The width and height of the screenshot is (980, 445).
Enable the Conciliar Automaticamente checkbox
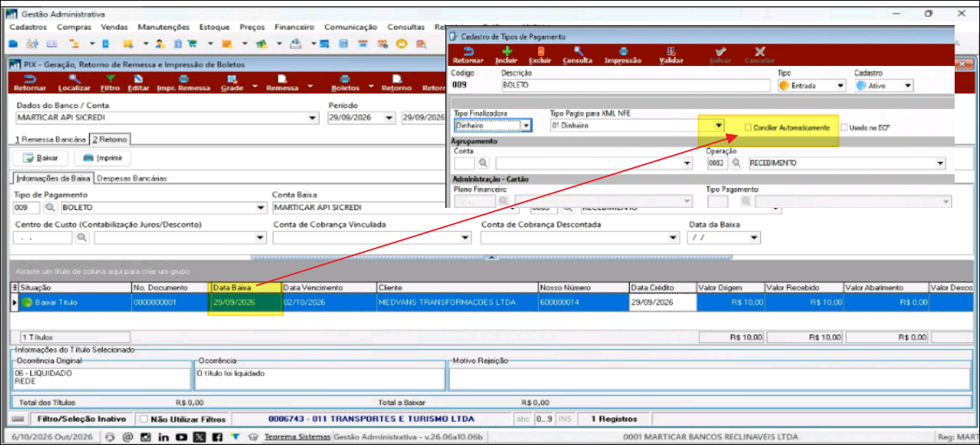pos(749,127)
